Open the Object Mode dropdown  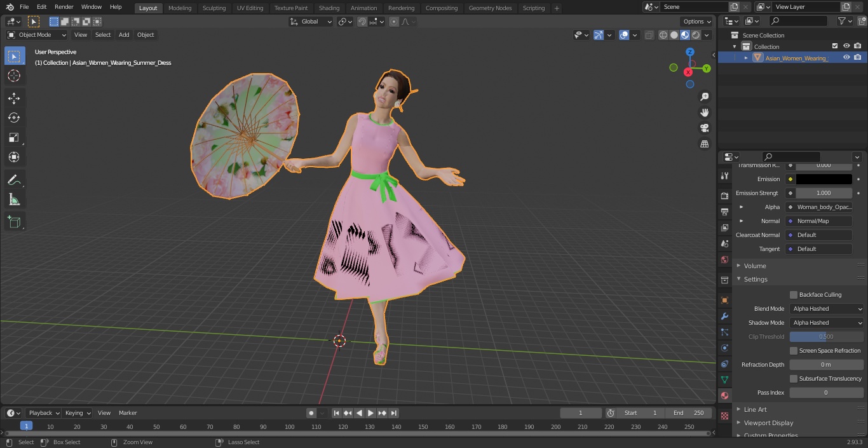tap(37, 35)
